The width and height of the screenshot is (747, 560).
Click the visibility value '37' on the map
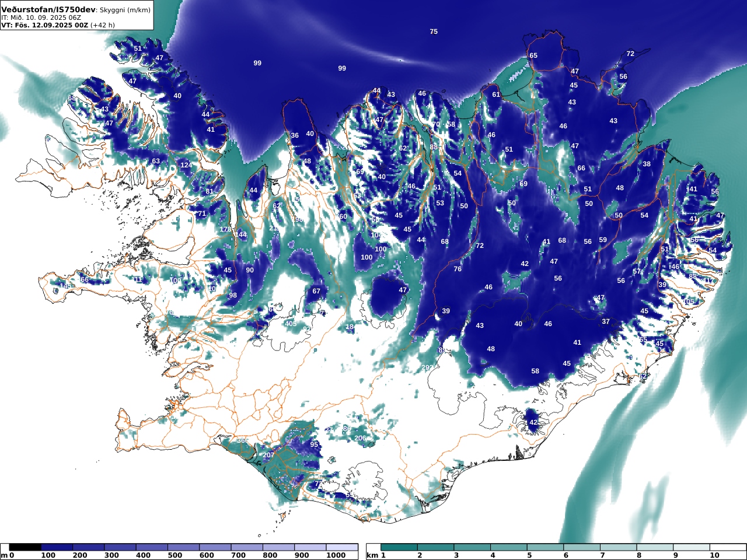(606, 321)
